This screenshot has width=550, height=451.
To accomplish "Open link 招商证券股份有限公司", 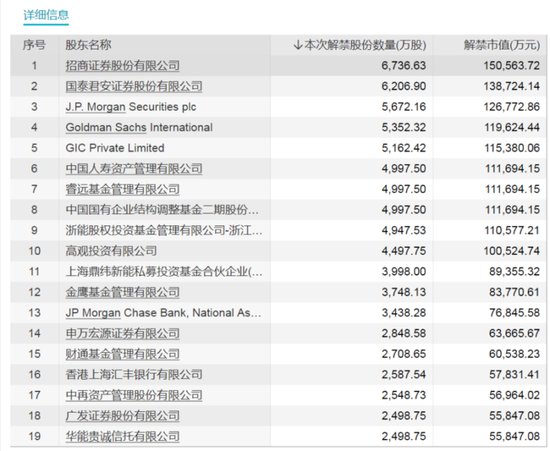I will point(122,66).
